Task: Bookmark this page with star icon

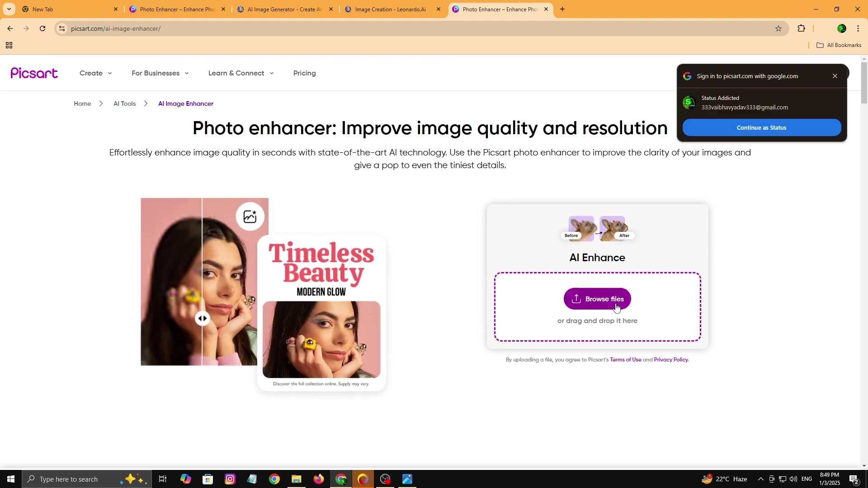Action: (x=778, y=28)
